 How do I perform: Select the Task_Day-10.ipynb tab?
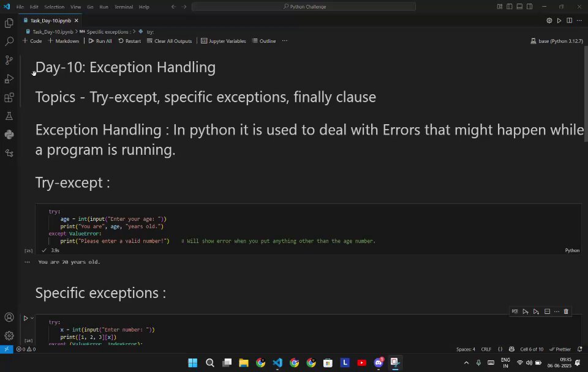[51, 21]
